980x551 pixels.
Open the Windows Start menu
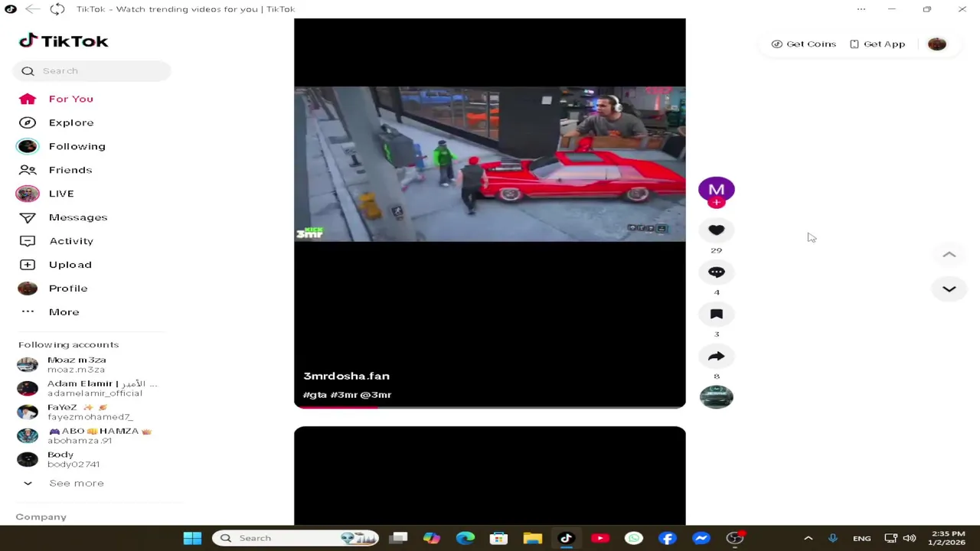192,538
